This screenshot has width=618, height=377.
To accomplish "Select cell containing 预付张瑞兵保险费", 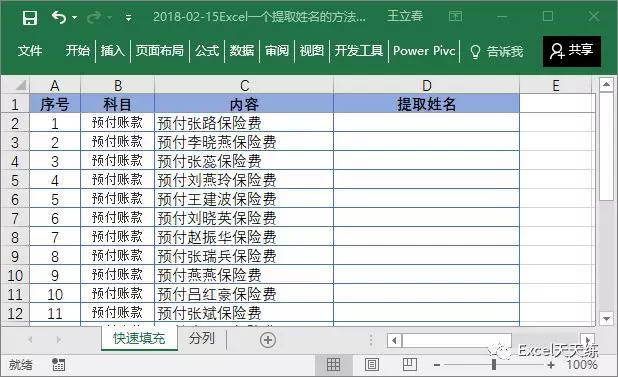I will click(x=244, y=256).
